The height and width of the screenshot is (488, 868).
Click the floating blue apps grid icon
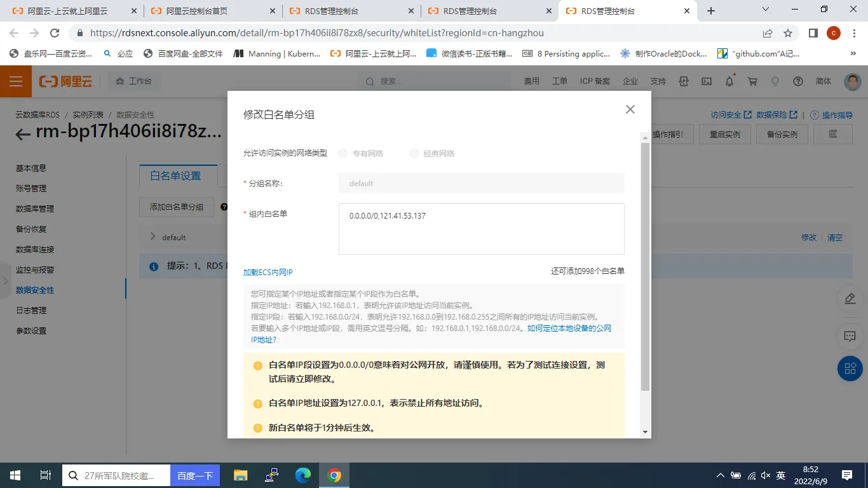pos(850,369)
